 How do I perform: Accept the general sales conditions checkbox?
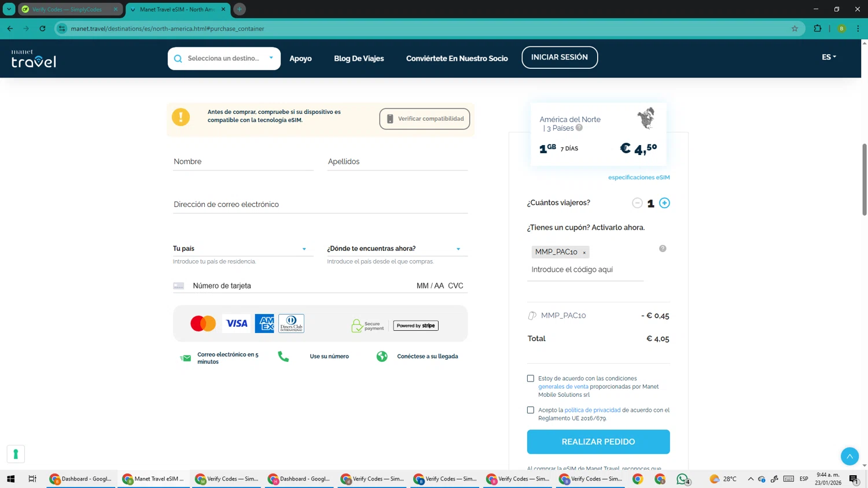531,379
